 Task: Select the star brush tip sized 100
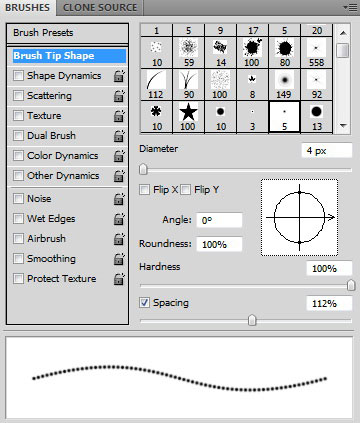(x=188, y=117)
